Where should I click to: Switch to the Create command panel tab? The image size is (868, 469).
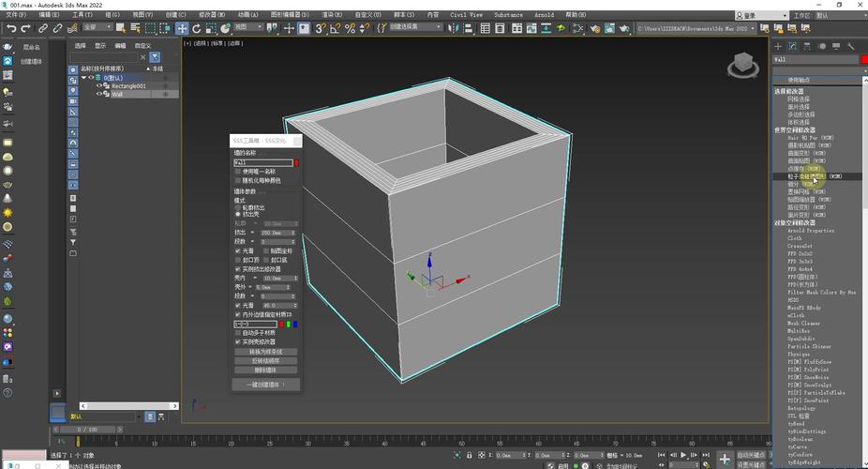click(x=778, y=47)
